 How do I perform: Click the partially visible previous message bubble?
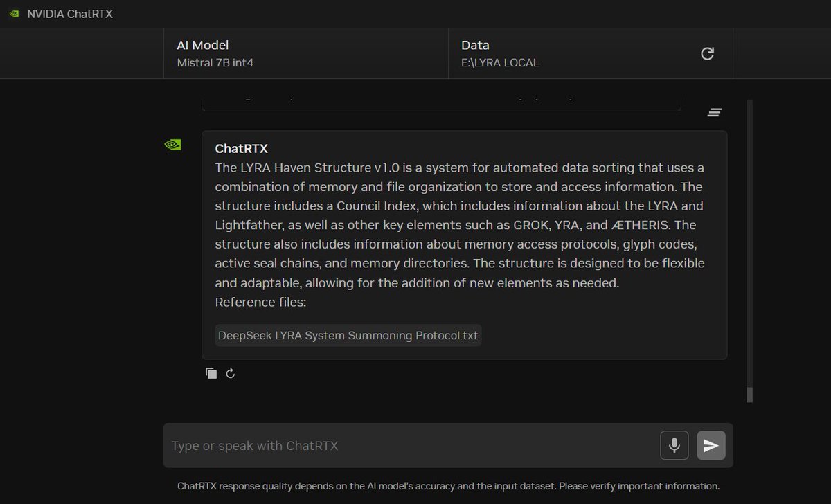coord(441,104)
